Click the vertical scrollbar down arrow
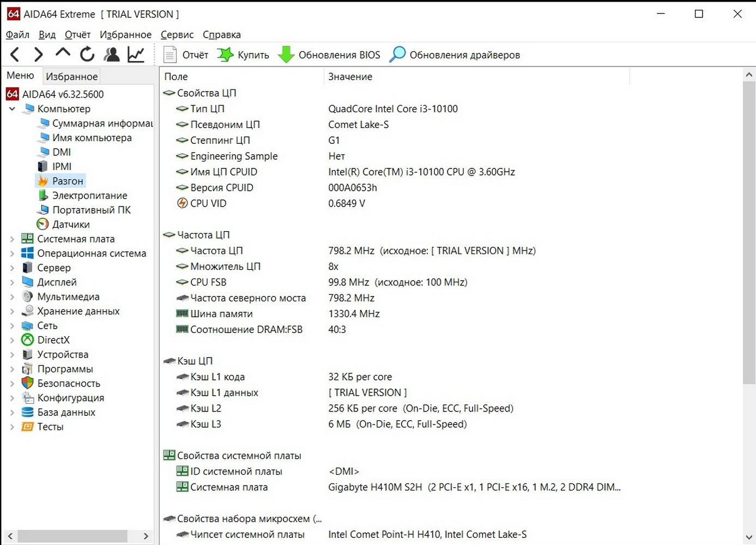Screen dimensions: 756x545 (x=749, y=538)
